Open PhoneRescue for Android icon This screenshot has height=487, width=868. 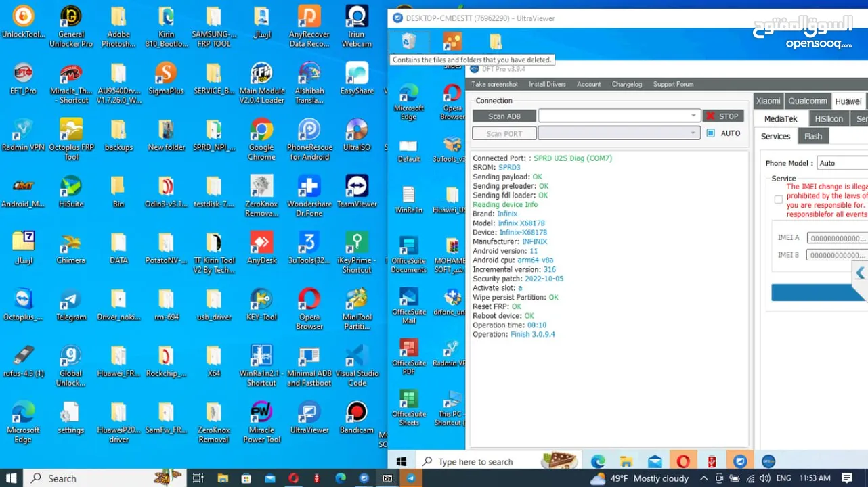point(309,140)
